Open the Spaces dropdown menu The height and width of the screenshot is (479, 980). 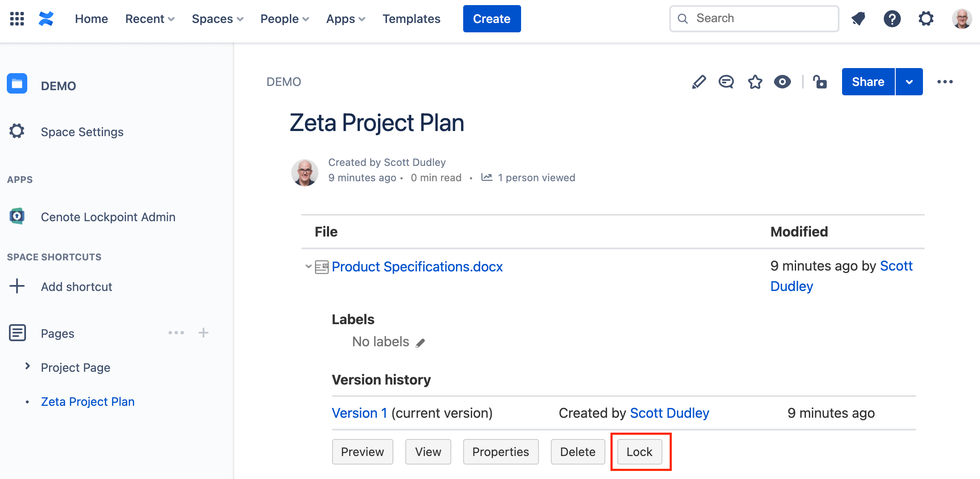[218, 19]
